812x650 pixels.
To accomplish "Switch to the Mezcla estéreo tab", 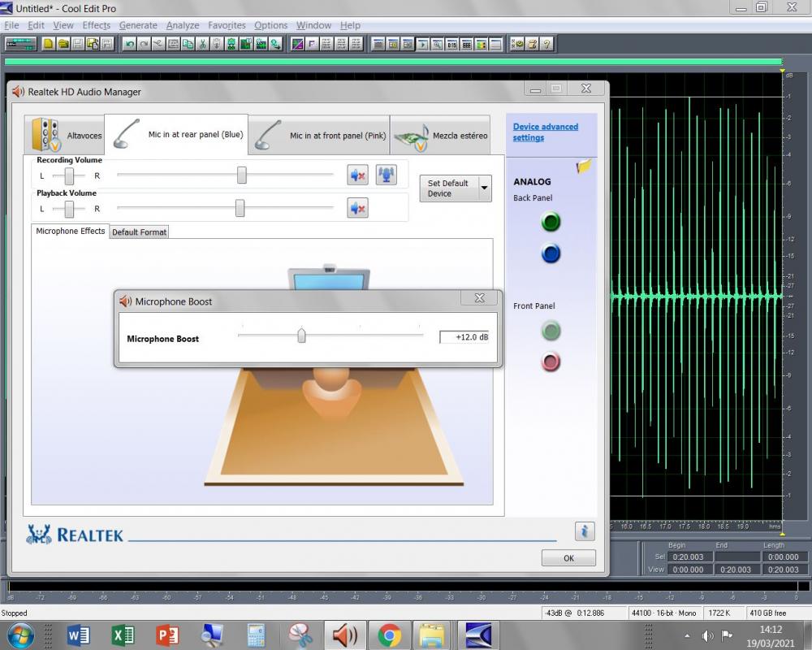I will pyautogui.click(x=440, y=136).
